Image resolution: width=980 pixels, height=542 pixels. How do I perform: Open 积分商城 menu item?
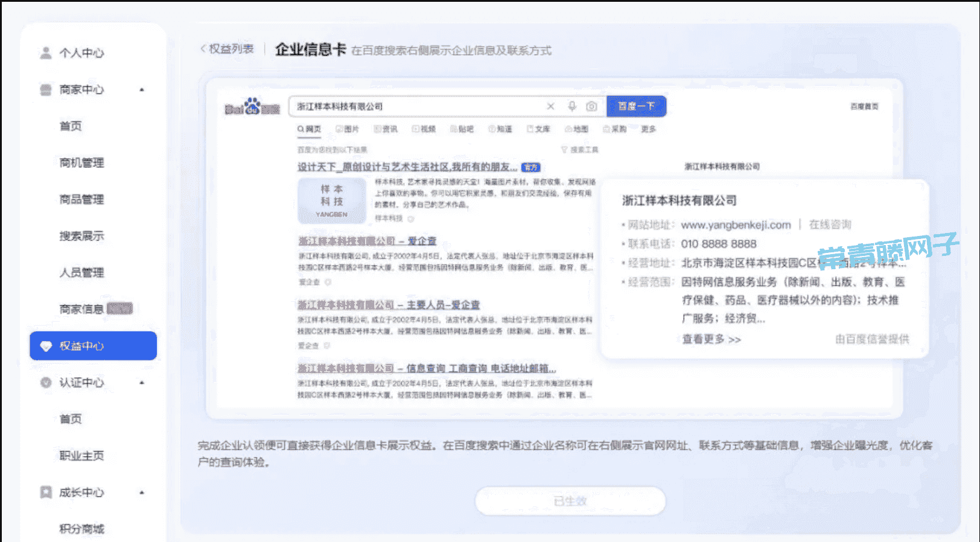coord(81,529)
